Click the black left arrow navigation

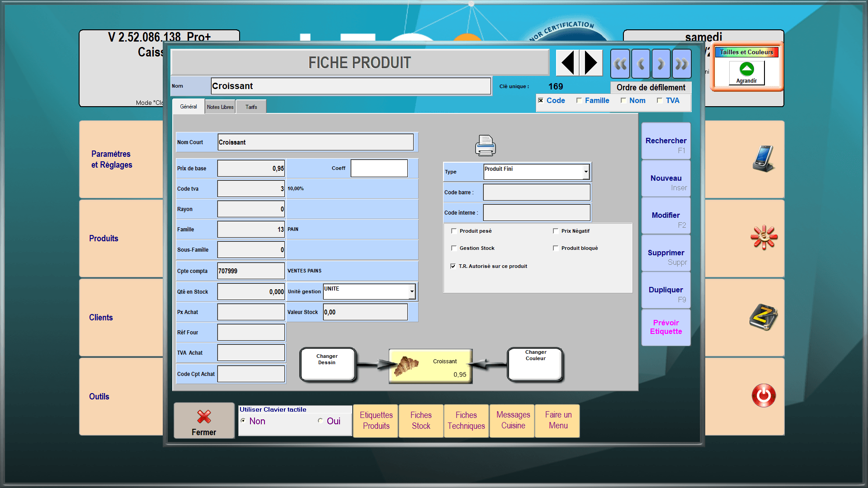tap(567, 63)
